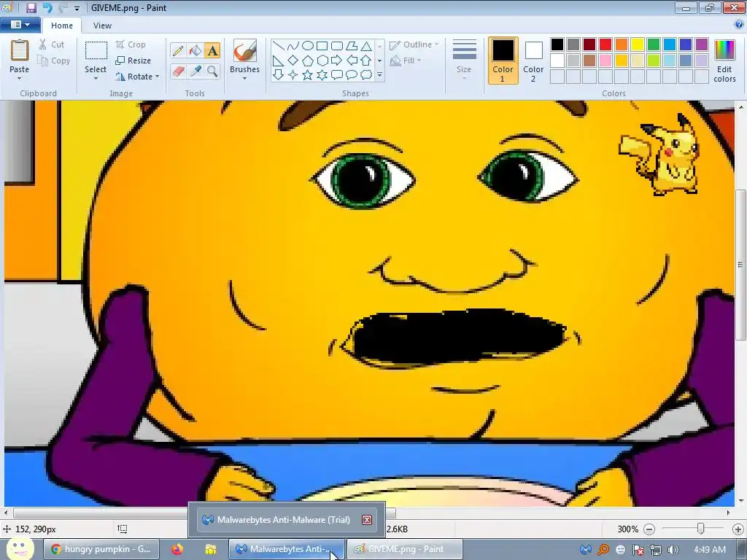
Task: Open the Paint application menu button
Action: [20, 25]
